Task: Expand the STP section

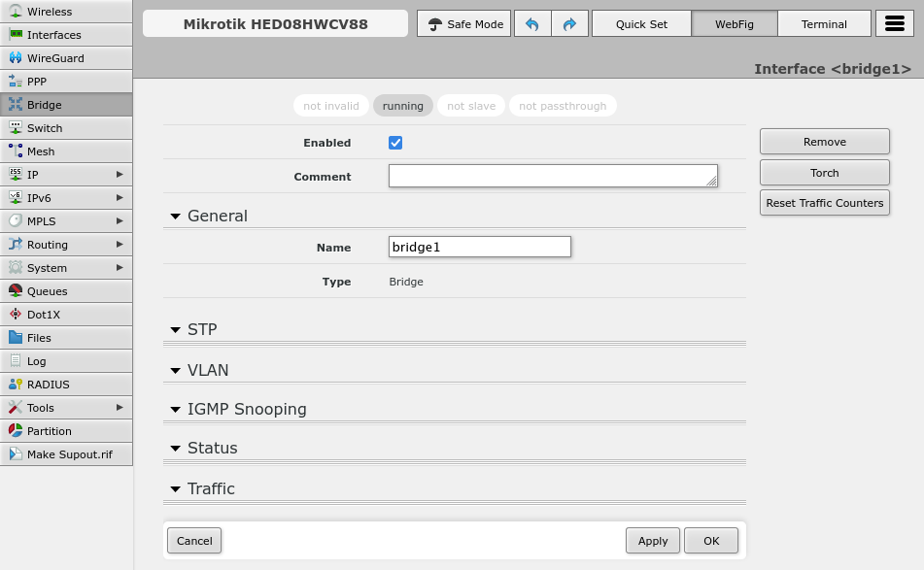Action: point(201,330)
